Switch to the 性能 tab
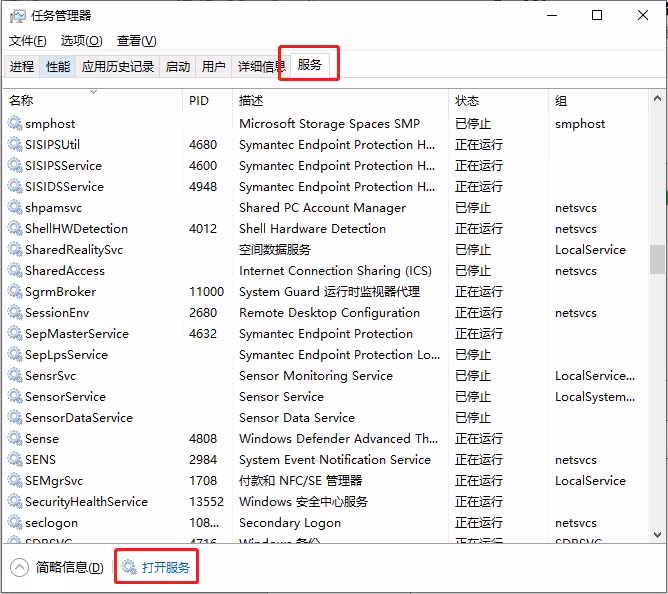This screenshot has width=668, height=594. click(58, 67)
